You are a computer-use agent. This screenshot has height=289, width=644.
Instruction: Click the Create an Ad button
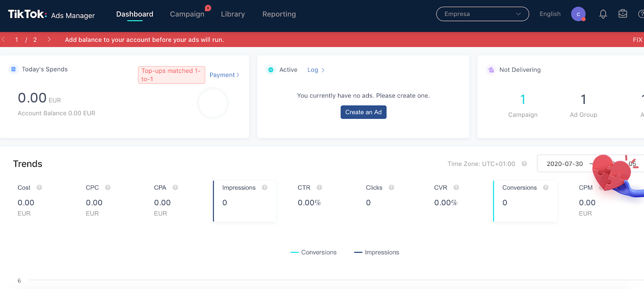(x=363, y=112)
